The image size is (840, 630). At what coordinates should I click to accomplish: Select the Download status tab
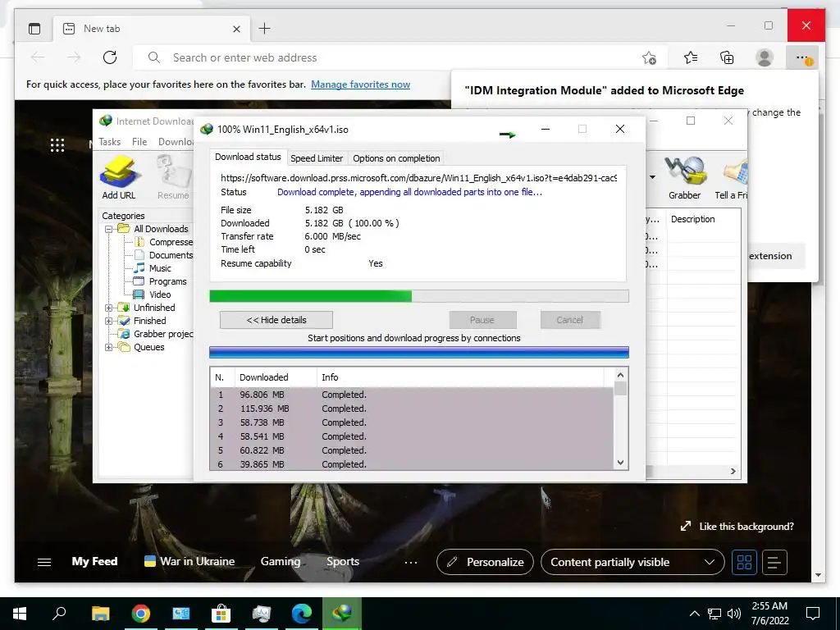tap(248, 157)
